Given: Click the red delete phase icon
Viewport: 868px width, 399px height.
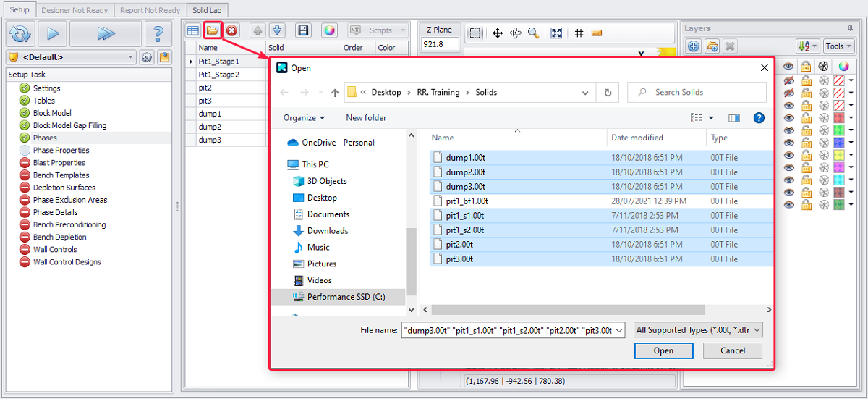Looking at the screenshot, I should click(231, 30).
